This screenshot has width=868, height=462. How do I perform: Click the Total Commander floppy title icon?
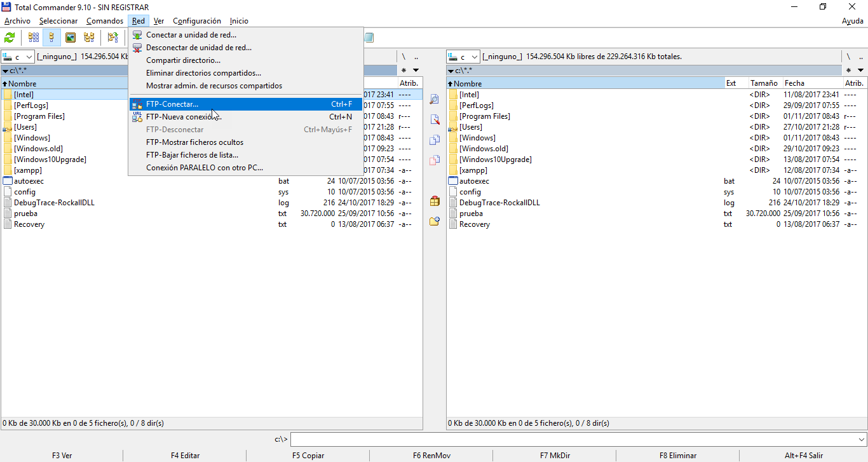coord(7,7)
